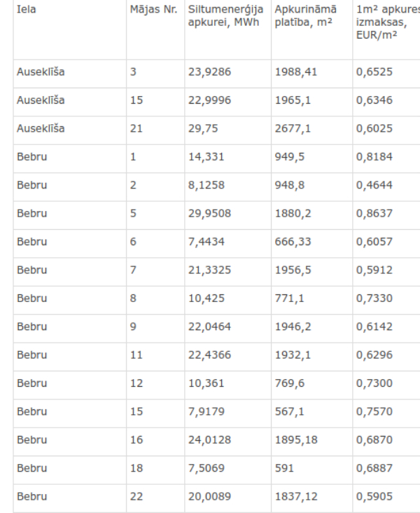
Task: Click the Apkurināmā platība, m² header
Action: (311, 29)
